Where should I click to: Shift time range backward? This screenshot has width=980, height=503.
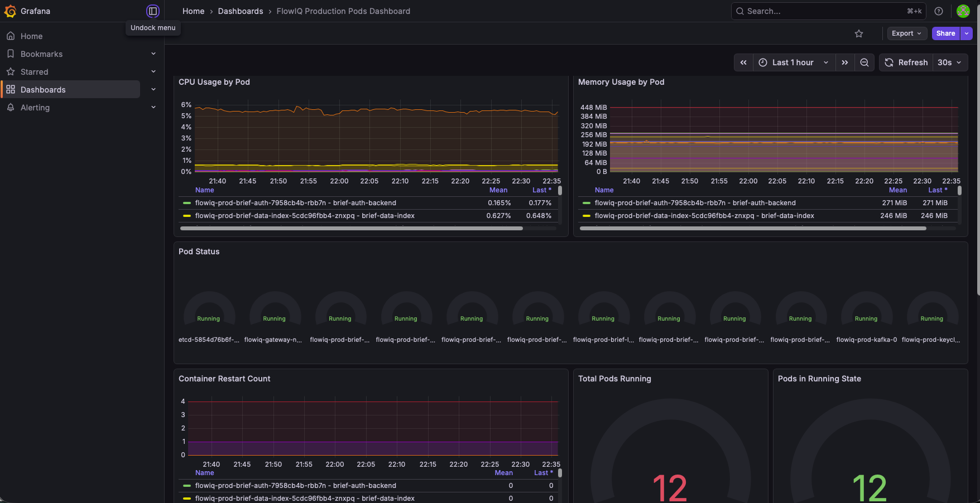coord(743,62)
